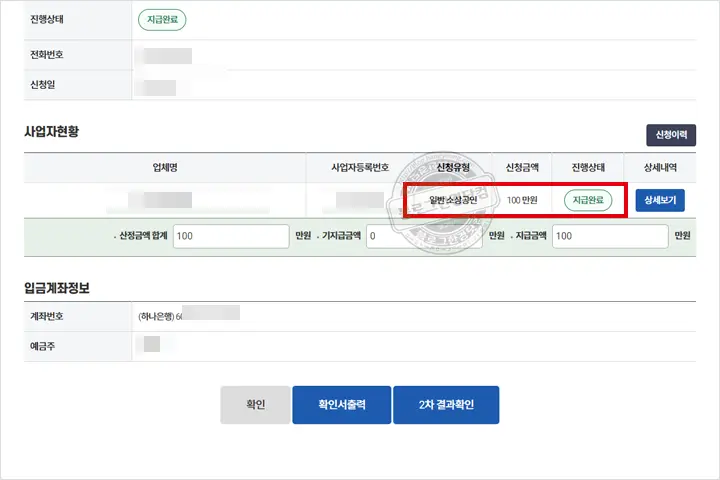This screenshot has height=480, width=720.
Task: Click the 입금계좌정보 section heading
Action: tap(57, 288)
